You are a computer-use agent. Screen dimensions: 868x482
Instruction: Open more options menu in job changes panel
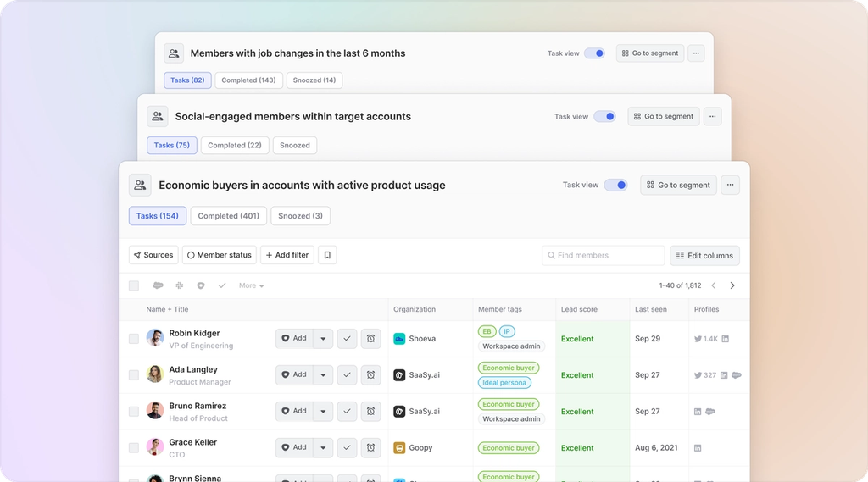696,53
